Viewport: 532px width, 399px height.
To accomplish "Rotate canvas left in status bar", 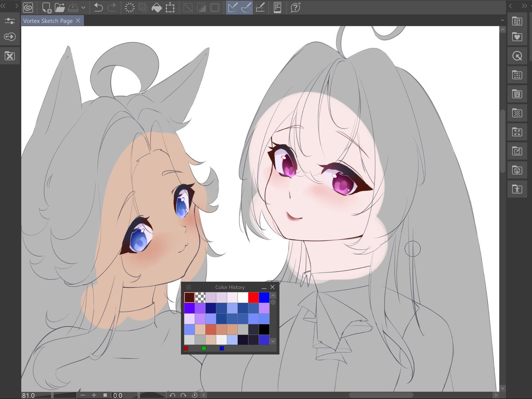I will (172, 395).
